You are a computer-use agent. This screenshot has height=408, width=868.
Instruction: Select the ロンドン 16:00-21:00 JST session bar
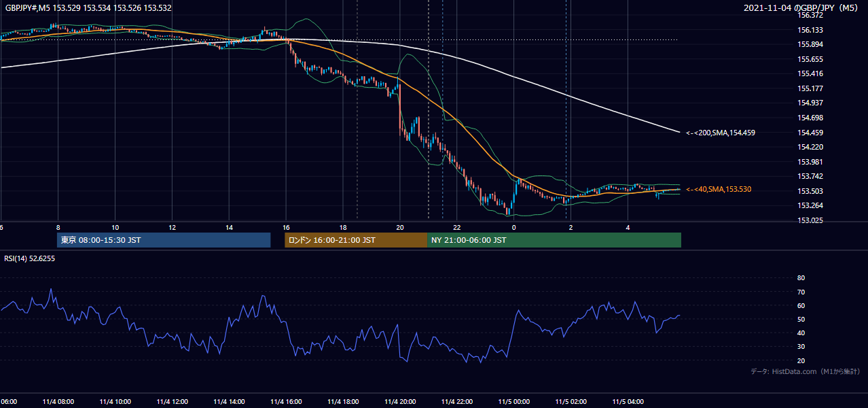point(356,240)
